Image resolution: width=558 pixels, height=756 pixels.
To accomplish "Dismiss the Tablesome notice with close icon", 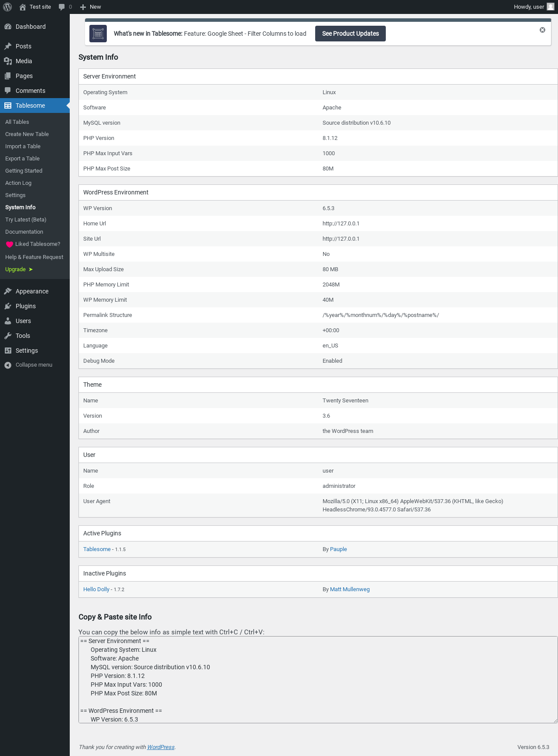I will coord(542,30).
